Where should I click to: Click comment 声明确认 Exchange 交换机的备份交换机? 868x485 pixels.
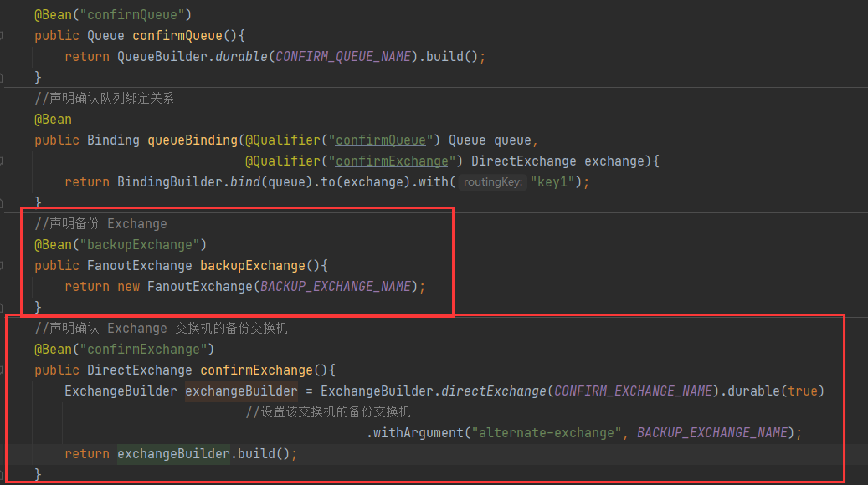161,329
